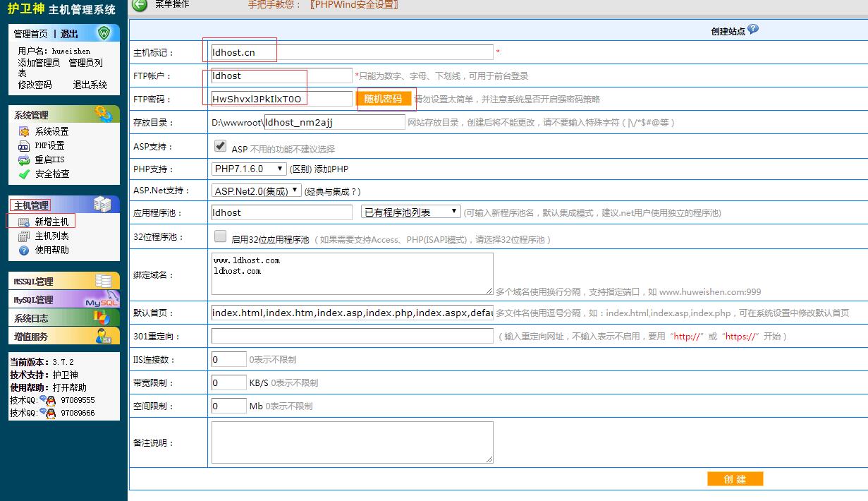868x501 pixels.
Task: Click the version number 3.7.2
Action: (x=63, y=362)
